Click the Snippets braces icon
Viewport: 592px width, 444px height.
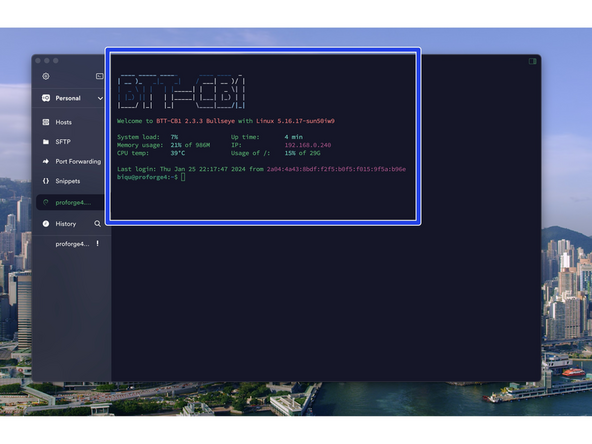(x=46, y=181)
